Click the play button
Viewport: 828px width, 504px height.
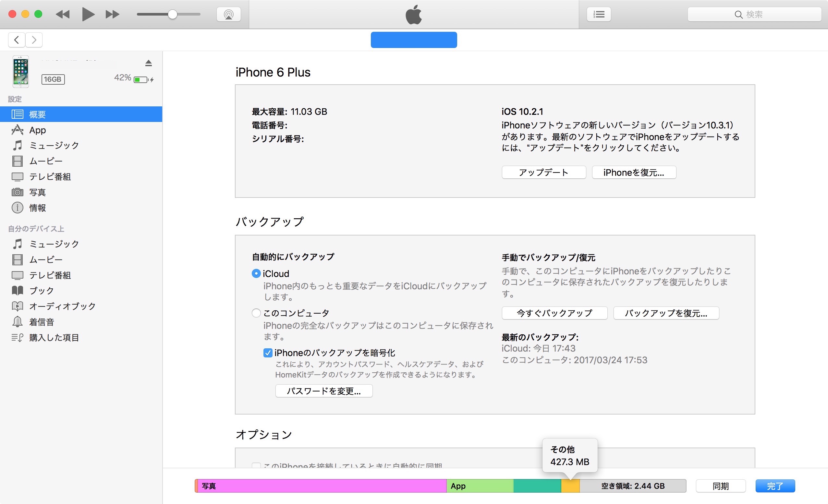pyautogui.click(x=88, y=15)
